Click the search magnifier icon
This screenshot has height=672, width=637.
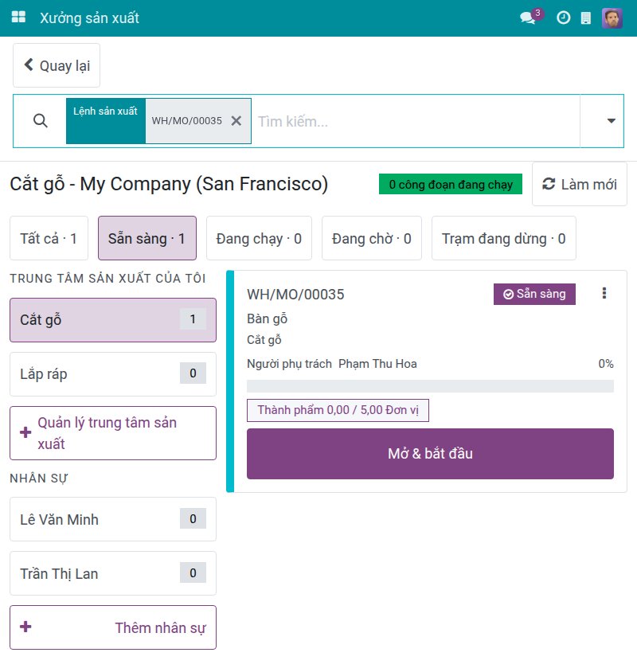point(41,121)
